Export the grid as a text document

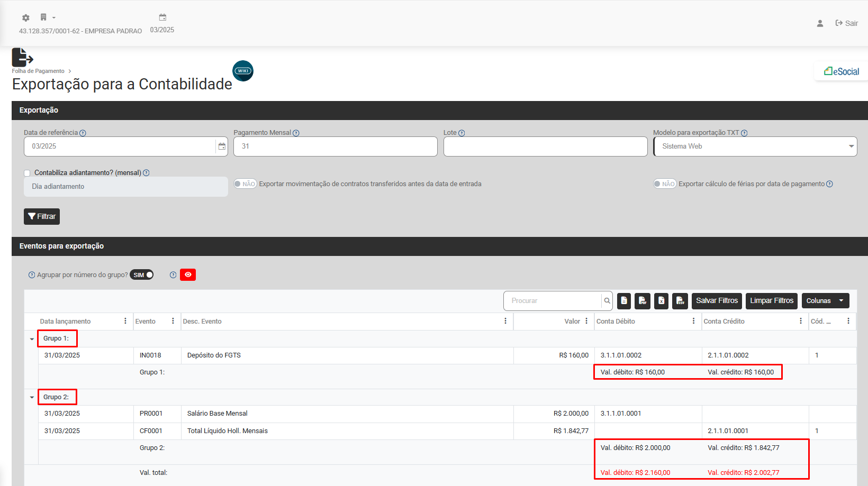tap(624, 301)
